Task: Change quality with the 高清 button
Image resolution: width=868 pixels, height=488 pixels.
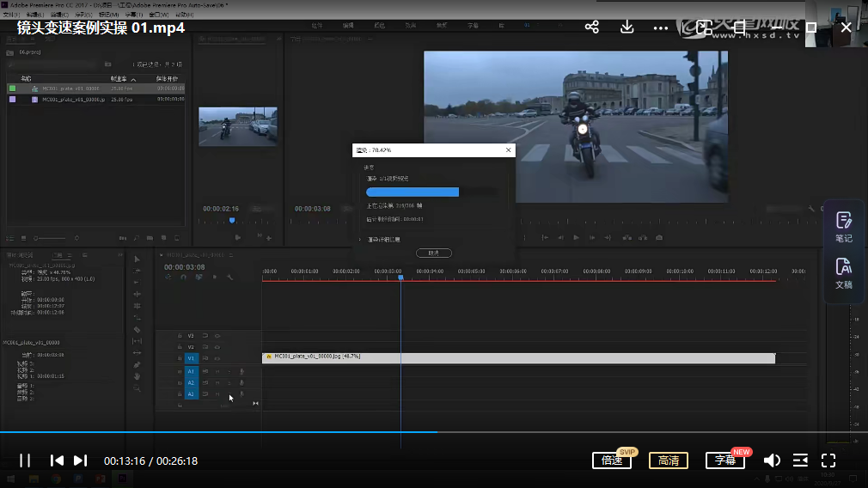Action: (x=668, y=461)
